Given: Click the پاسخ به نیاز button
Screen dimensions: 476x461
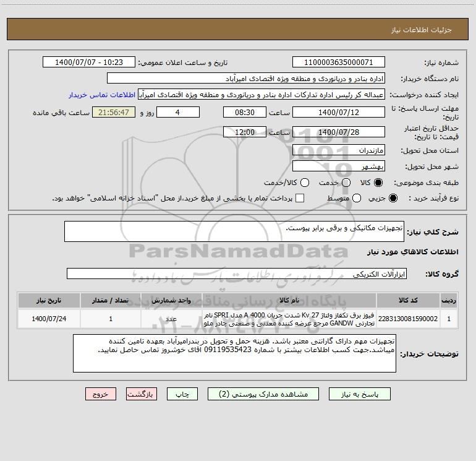Looking at the screenshot, I should click(x=360, y=394).
